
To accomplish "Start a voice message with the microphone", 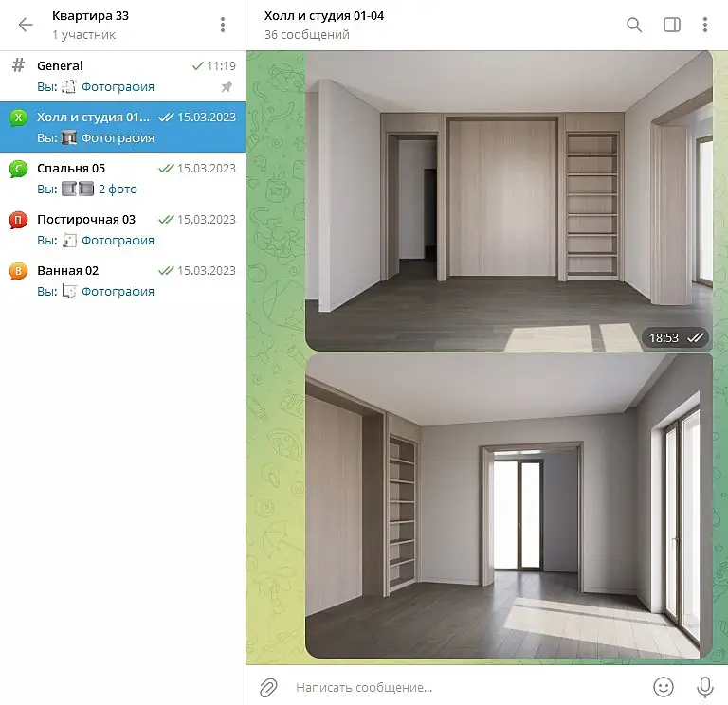I will (x=705, y=687).
